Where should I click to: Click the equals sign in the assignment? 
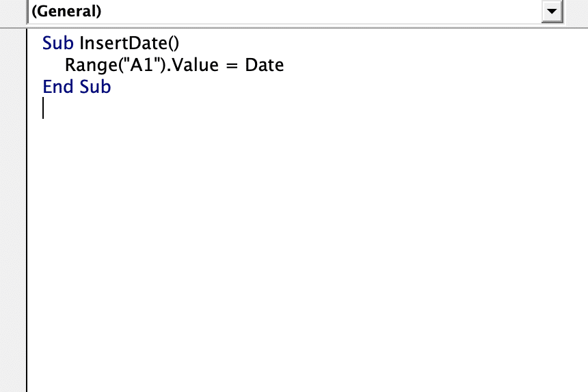(x=232, y=66)
